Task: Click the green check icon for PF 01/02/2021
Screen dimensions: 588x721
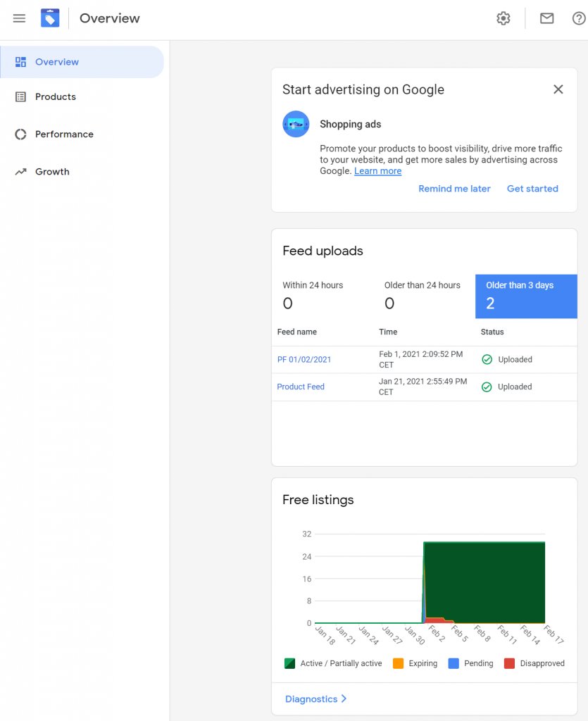Action: tap(487, 360)
